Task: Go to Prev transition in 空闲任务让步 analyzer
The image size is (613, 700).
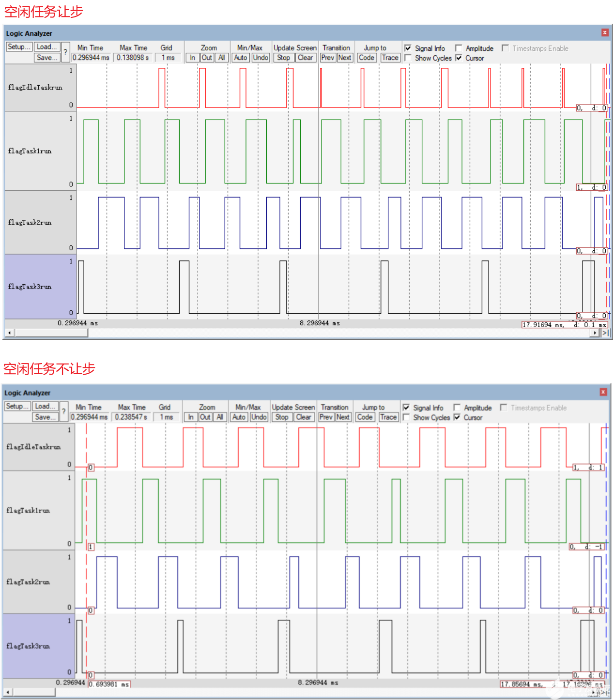Action: [x=328, y=58]
